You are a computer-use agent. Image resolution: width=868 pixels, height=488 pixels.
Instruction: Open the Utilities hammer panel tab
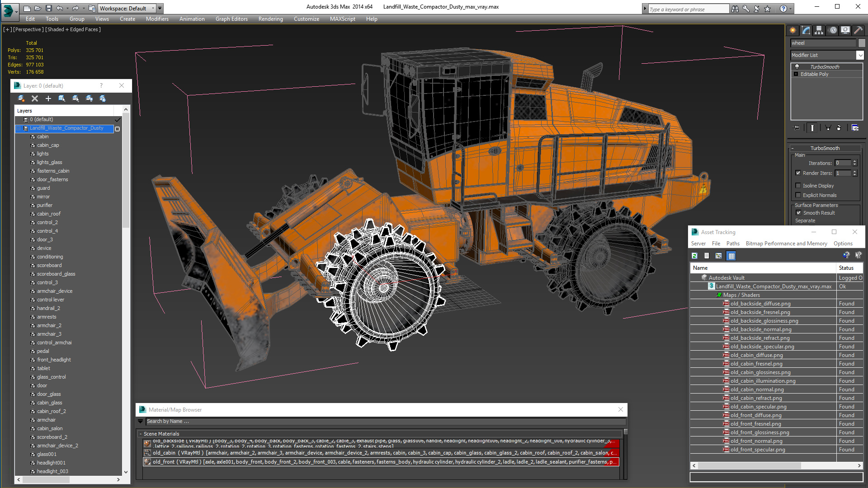(x=858, y=30)
